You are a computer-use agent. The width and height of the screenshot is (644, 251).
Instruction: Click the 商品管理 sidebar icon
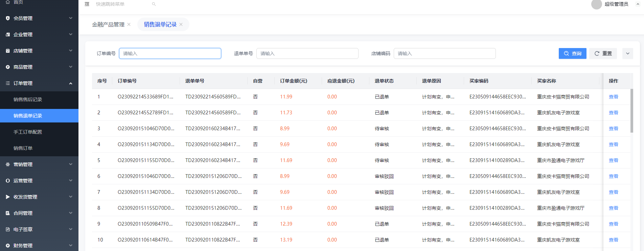8,67
